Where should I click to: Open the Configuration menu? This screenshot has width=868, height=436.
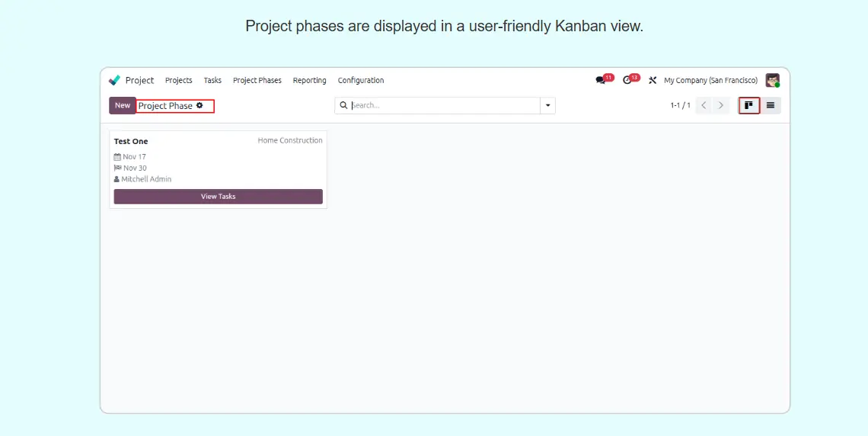point(361,80)
